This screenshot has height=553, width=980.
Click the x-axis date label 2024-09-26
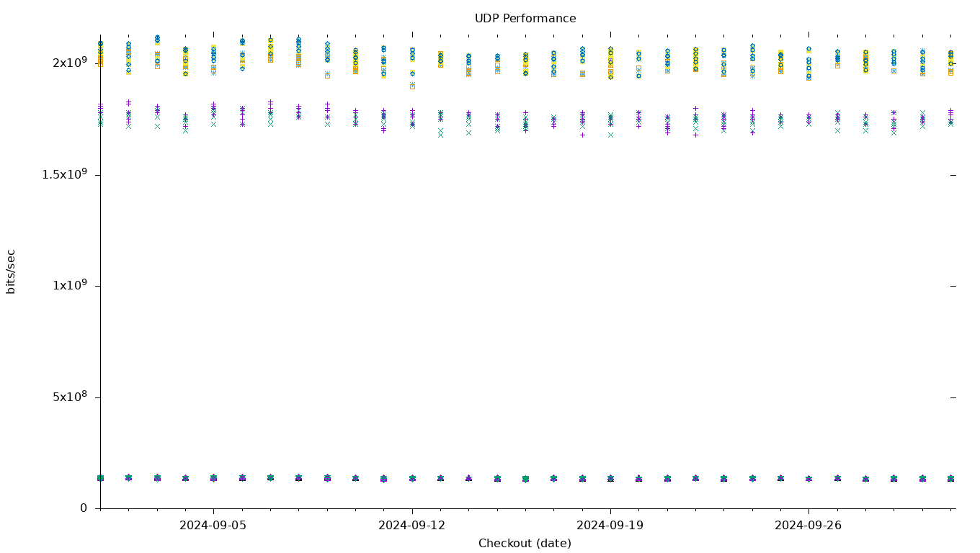tap(808, 526)
